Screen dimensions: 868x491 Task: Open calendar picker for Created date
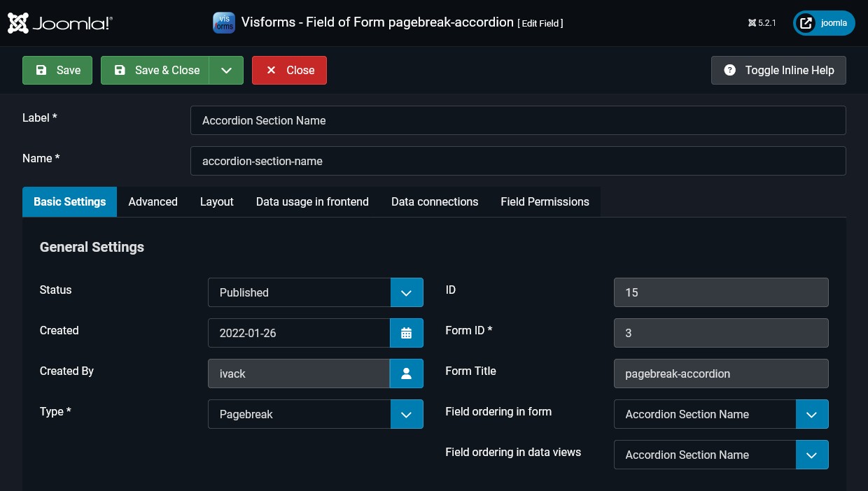406,333
